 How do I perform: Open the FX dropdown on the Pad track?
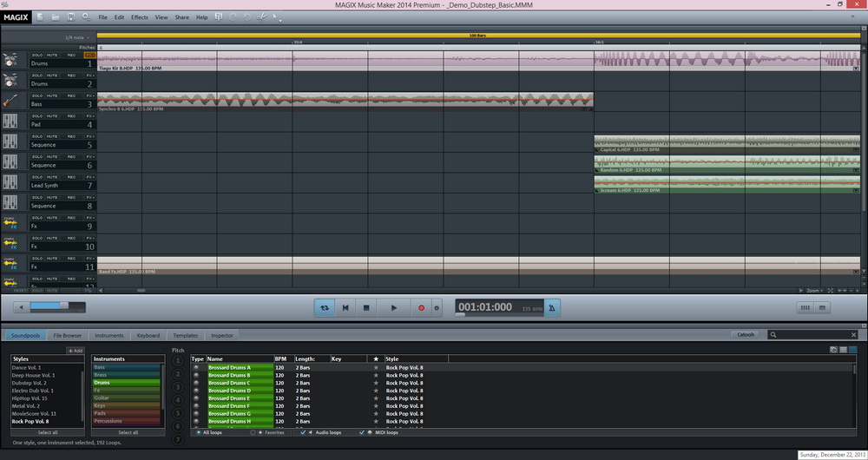point(89,116)
